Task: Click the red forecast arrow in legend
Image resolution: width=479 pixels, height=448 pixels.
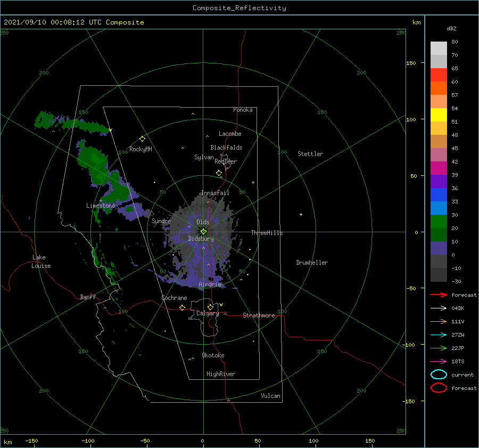Action: click(439, 295)
